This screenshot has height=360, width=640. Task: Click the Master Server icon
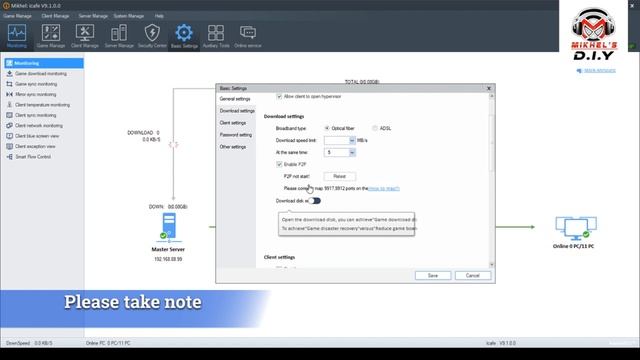click(169, 227)
